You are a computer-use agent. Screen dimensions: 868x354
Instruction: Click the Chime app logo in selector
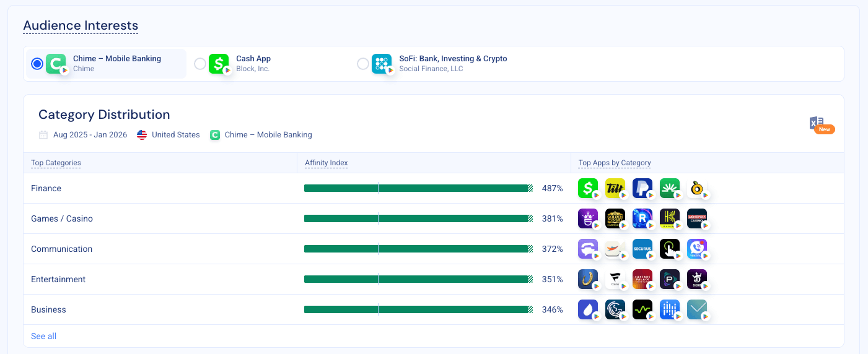56,64
